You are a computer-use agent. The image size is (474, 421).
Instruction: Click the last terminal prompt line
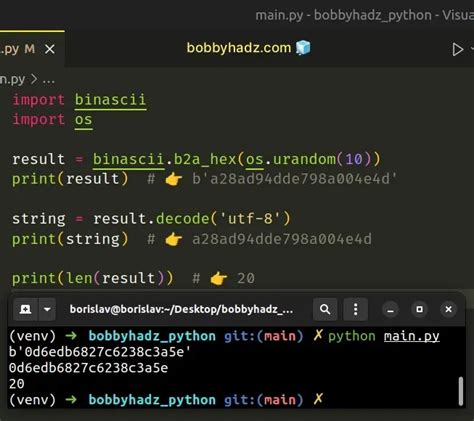point(166,400)
